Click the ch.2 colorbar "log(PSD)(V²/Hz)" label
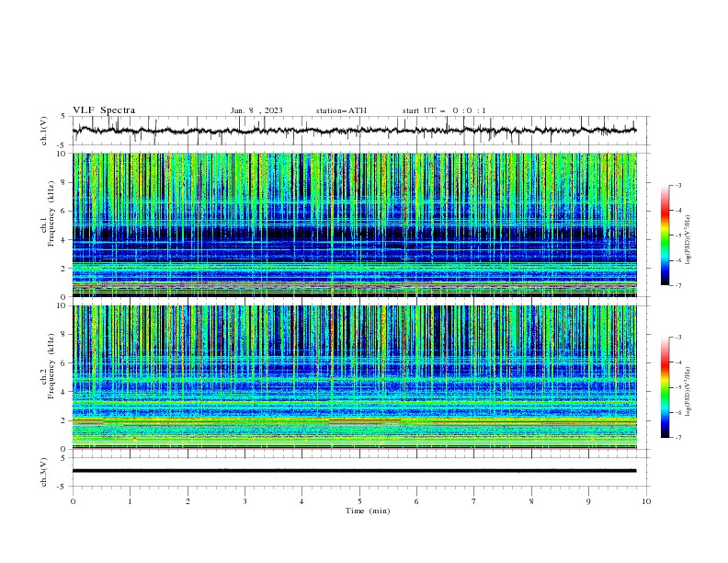728x563 pixels. coord(688,391)
